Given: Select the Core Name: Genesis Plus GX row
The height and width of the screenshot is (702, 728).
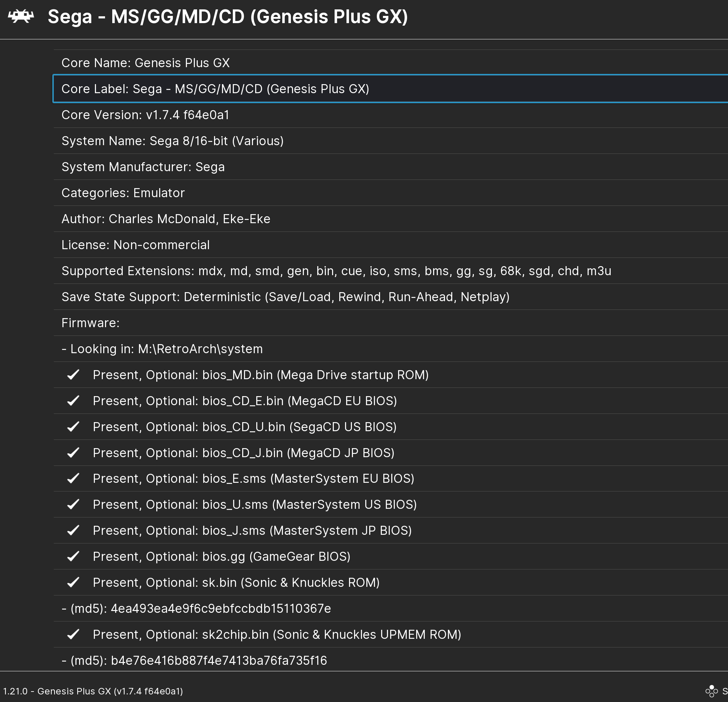Looking at the screenshot, I should coord(391,63).
